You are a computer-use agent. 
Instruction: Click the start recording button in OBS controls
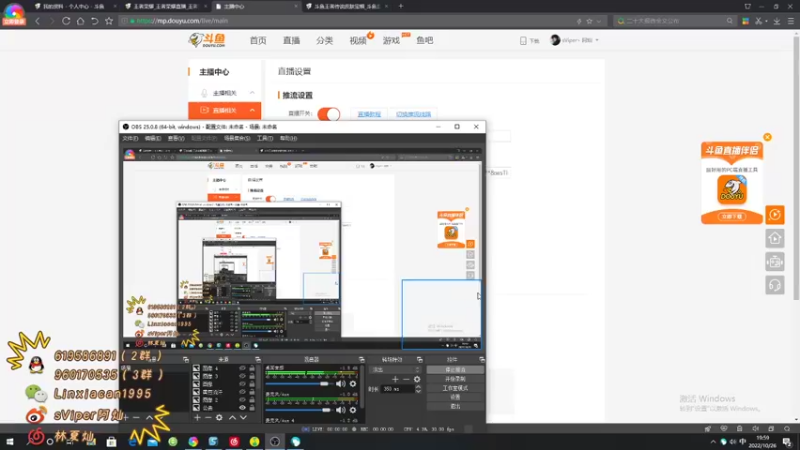(455, 379)
